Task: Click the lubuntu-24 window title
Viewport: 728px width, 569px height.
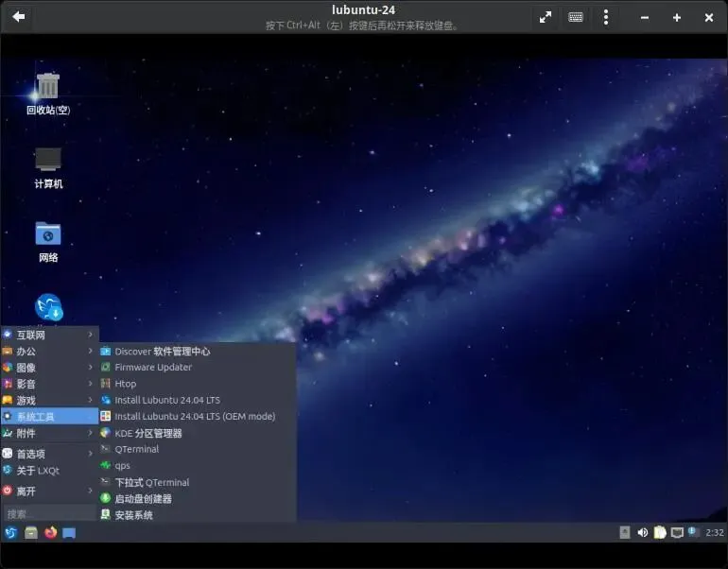Action: [x=364, y=9]
